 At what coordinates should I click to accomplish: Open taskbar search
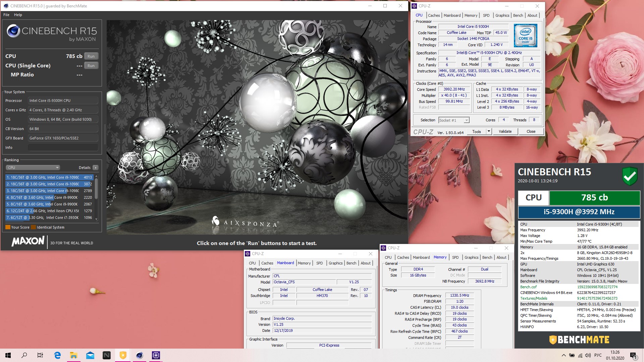click(x=24, y=355)
